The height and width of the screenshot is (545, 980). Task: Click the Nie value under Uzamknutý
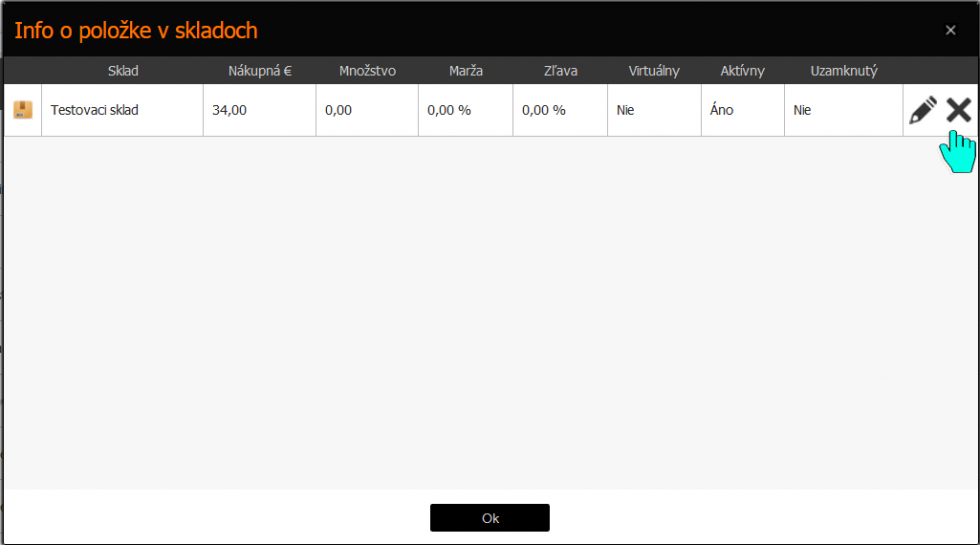(x=802, y=110)
